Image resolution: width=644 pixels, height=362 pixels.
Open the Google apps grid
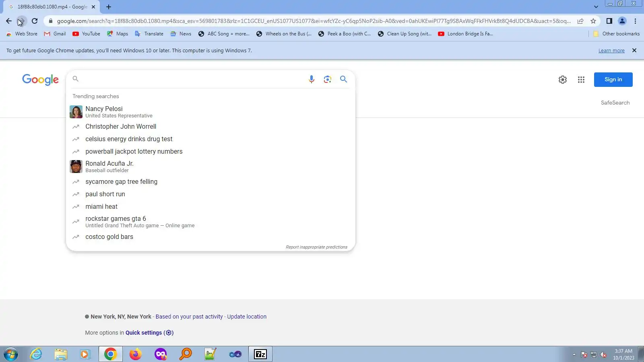pos(581,80)
